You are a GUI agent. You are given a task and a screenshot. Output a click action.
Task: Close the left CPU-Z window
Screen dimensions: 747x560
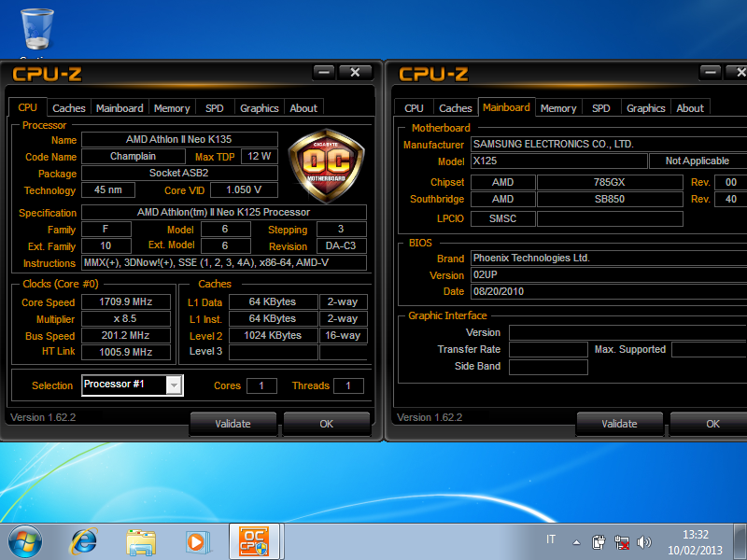point(355,73)
